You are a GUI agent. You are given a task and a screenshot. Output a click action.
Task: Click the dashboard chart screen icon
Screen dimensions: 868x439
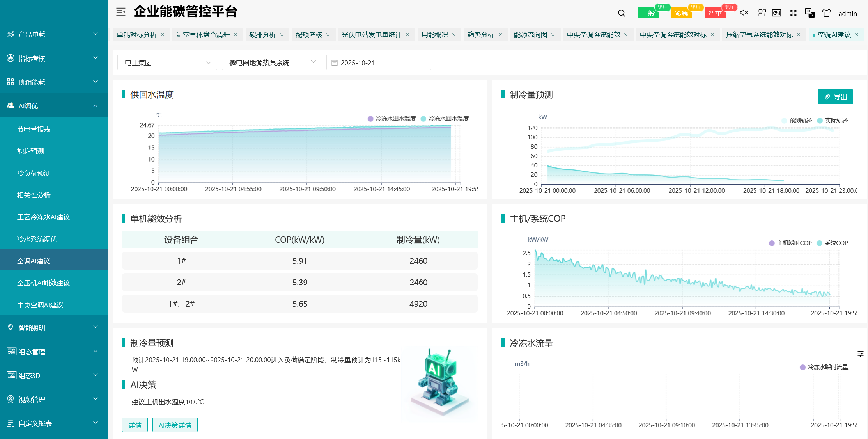776,13
